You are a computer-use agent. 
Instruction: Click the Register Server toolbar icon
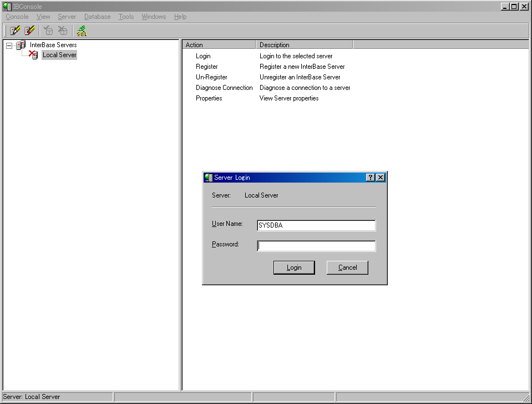tap(15, 31)
